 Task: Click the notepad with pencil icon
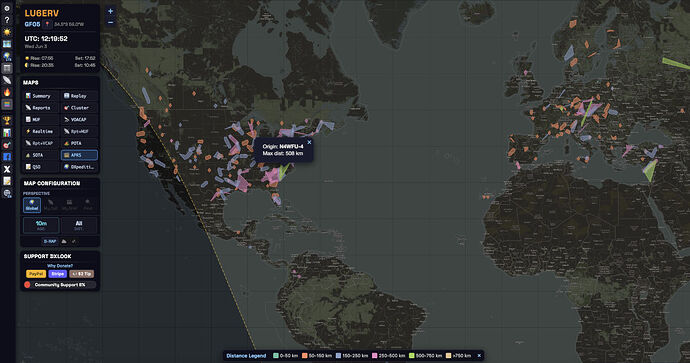point(7,181)
